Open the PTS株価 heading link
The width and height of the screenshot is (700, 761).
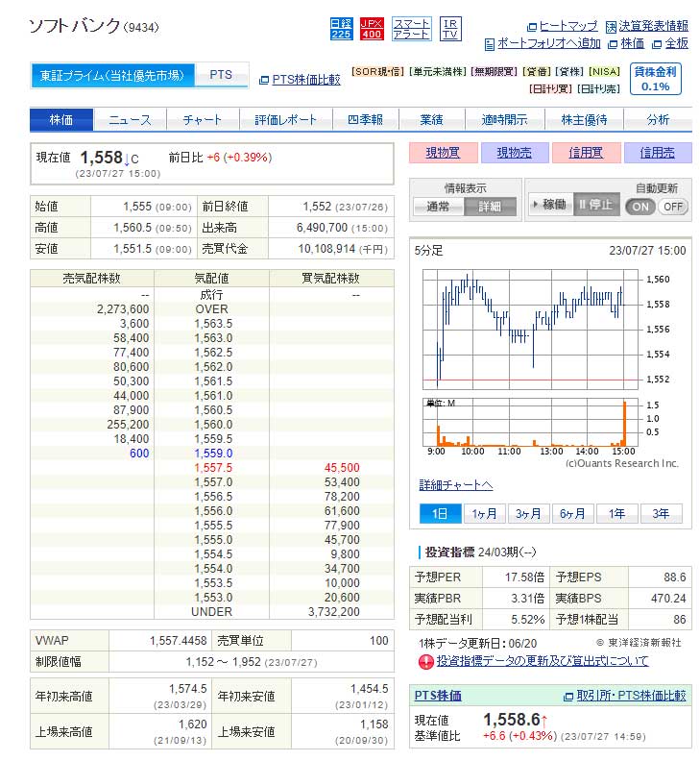click(438, 696)
